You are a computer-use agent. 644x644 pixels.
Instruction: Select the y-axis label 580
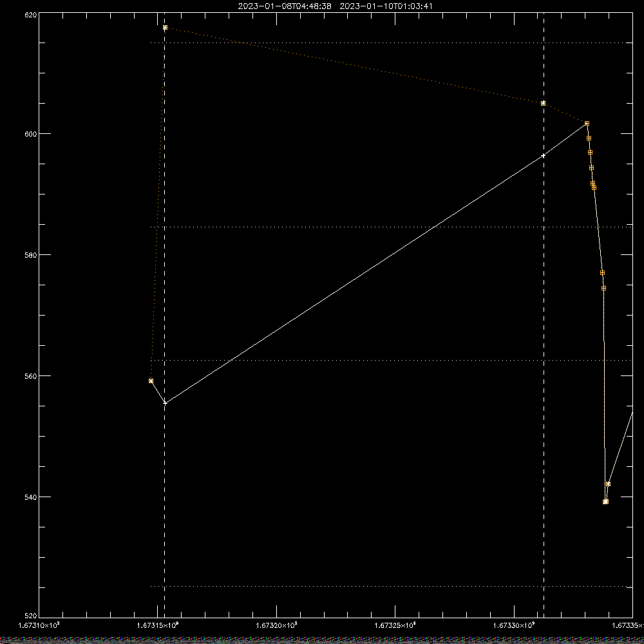pyautogui.click(x=31, y=254)
